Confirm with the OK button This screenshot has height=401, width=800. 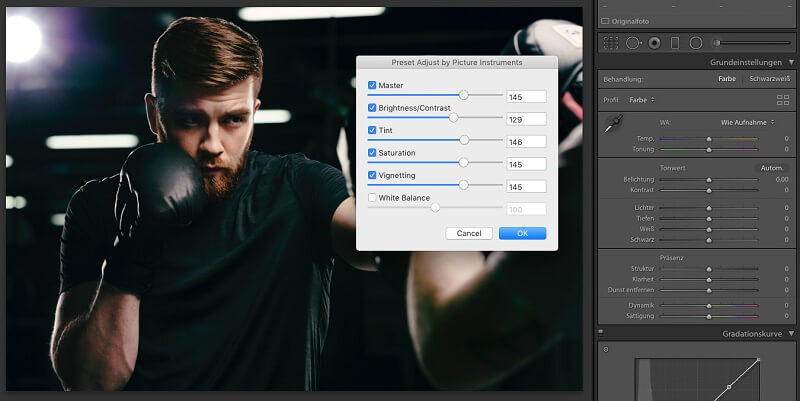coord(522,233)
